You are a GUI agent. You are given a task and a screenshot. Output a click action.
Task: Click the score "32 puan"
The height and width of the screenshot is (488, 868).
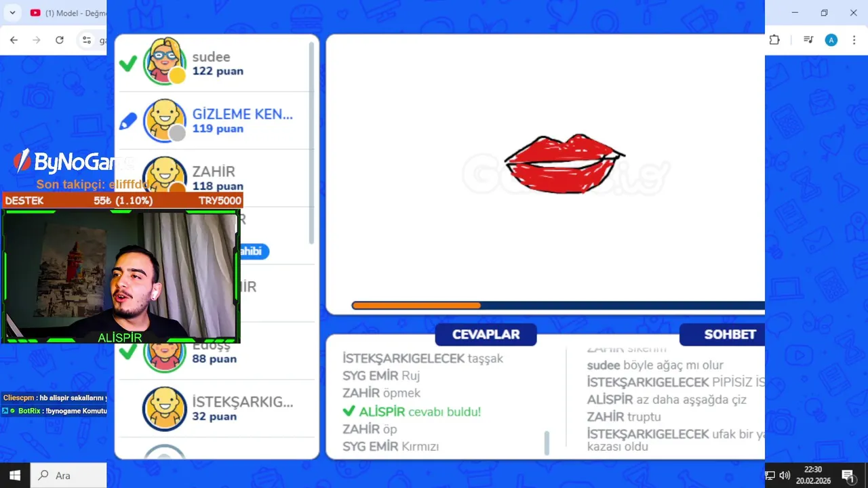(214, 417)
